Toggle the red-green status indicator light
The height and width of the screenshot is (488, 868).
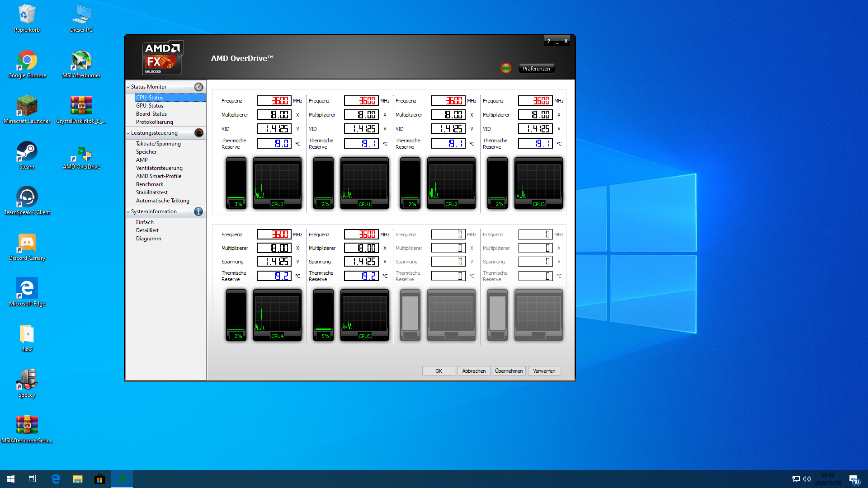point(506,68)
